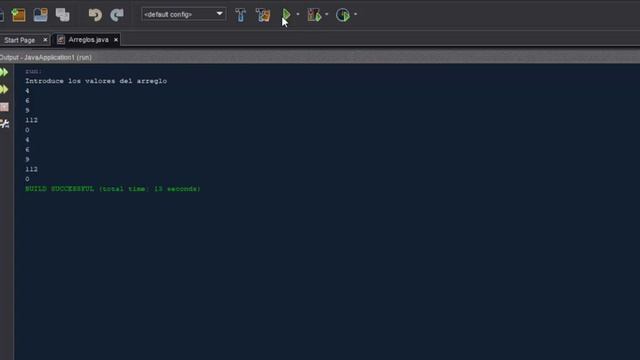This screenshot has width=640, height=360.
Task: Click the 'run:' line in output
Action: click(33, 71)
